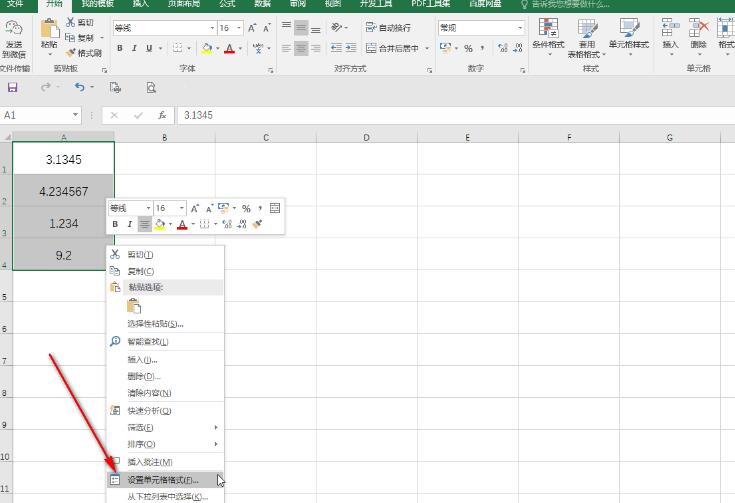Undo last action in quick access toolbar
This screenshot has height=503, width=735.
pyautogui.click(x=80, y=87)
